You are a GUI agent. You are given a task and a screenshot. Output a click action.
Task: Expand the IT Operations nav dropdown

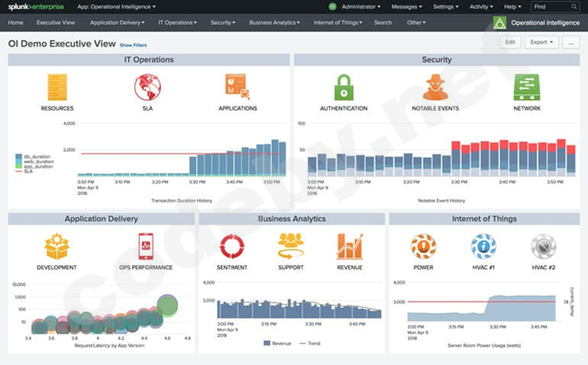(x=177, y=23)
